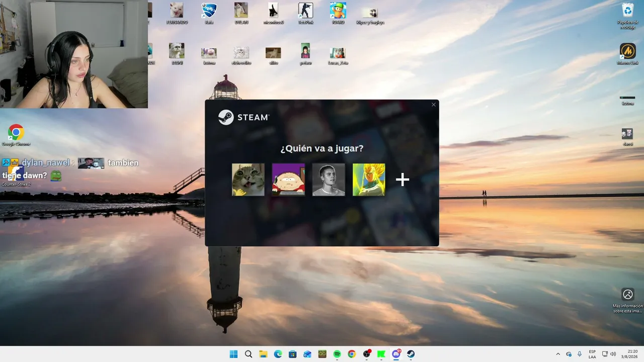Open the FERNANDO desktop icon
This screenshot has height=362, width=644.
click(177, 14)
